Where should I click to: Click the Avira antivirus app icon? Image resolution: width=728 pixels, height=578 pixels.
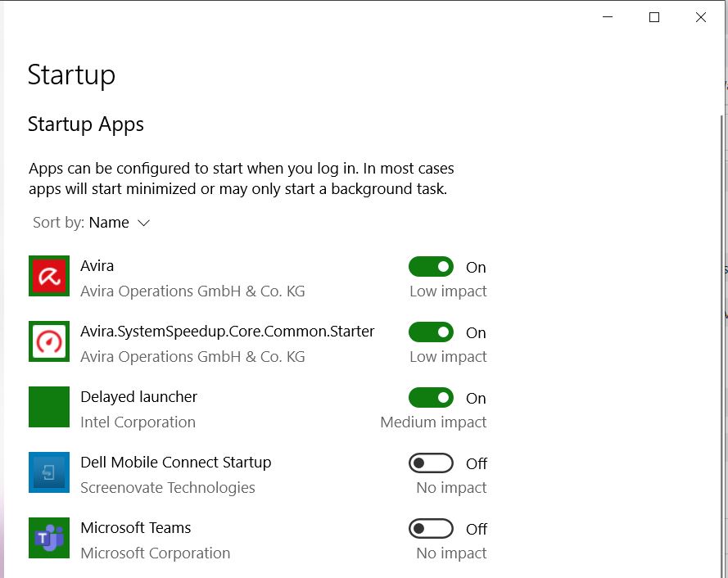tap(48, 276)
